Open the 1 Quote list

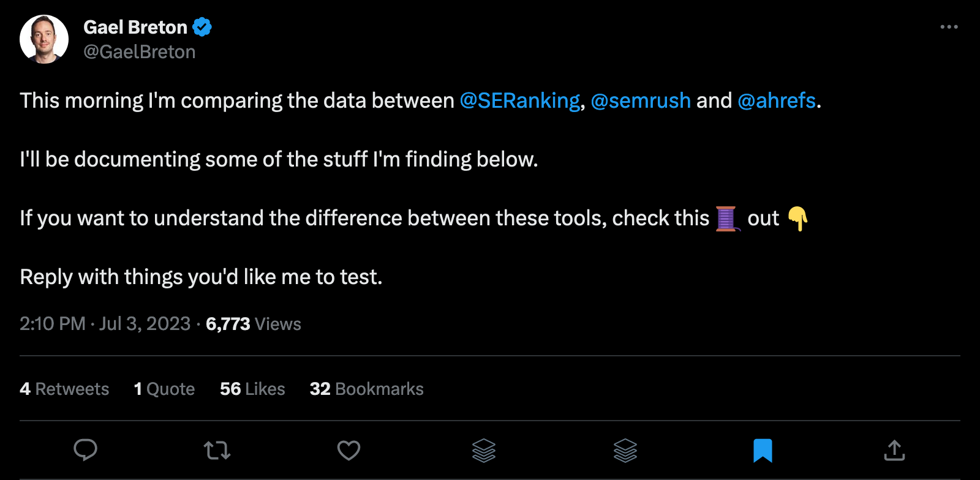(164, 389)
